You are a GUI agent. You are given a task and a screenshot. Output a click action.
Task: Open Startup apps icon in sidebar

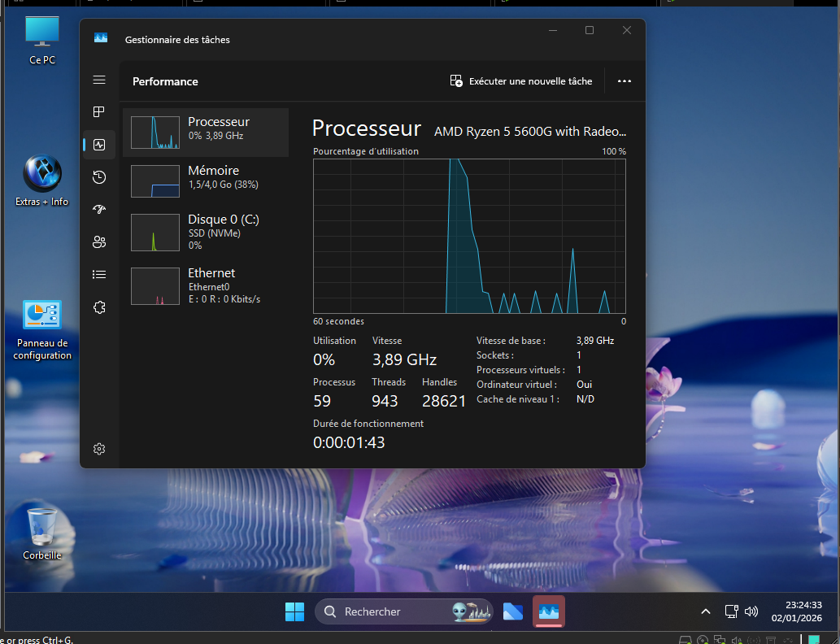(99, 209)
